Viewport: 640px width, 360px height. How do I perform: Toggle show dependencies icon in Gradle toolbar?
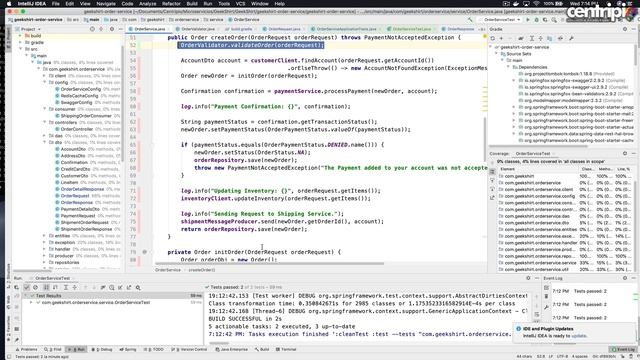[550, 38]
